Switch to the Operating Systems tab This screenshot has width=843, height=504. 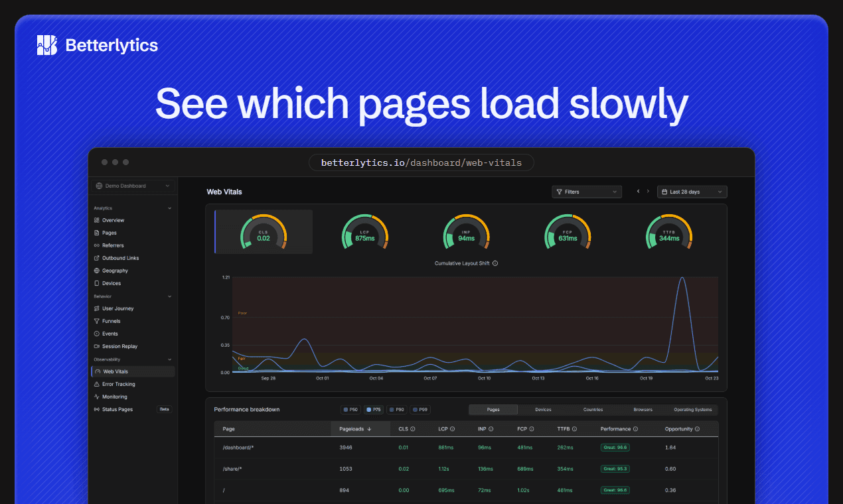click(692, 410)
